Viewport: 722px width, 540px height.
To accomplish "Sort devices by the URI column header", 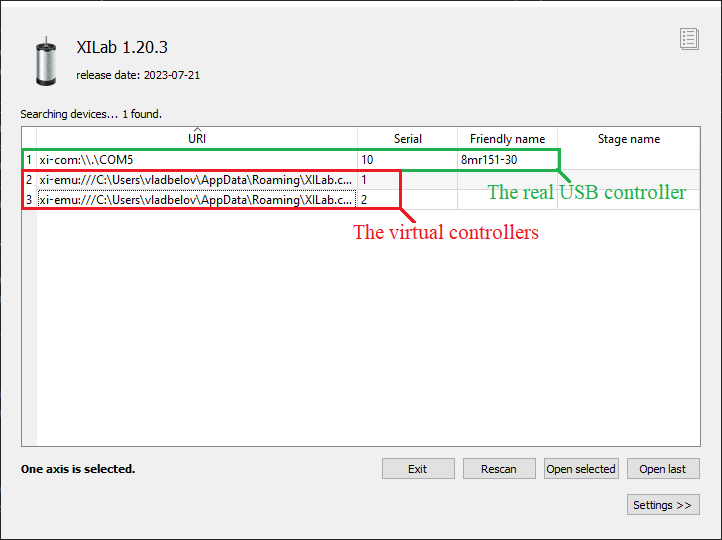I will (x=197, y=138).
